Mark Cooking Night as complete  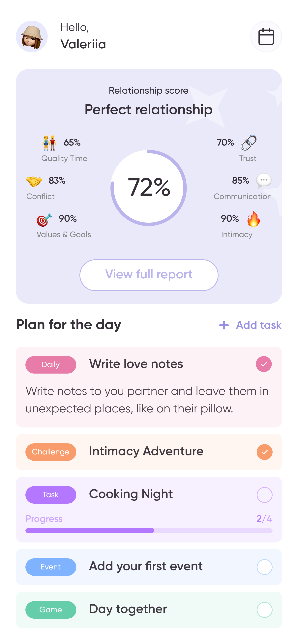tap(264, 495)
